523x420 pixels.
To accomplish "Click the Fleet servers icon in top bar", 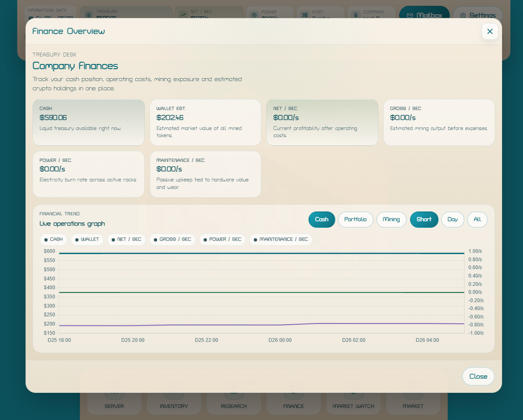I will (305, 15).
